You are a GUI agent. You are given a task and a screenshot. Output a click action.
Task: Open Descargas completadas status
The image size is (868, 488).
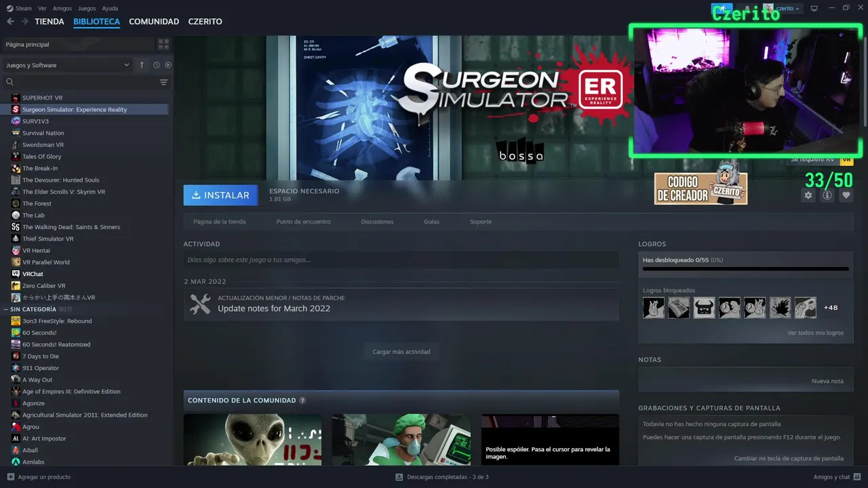(441, 476)
